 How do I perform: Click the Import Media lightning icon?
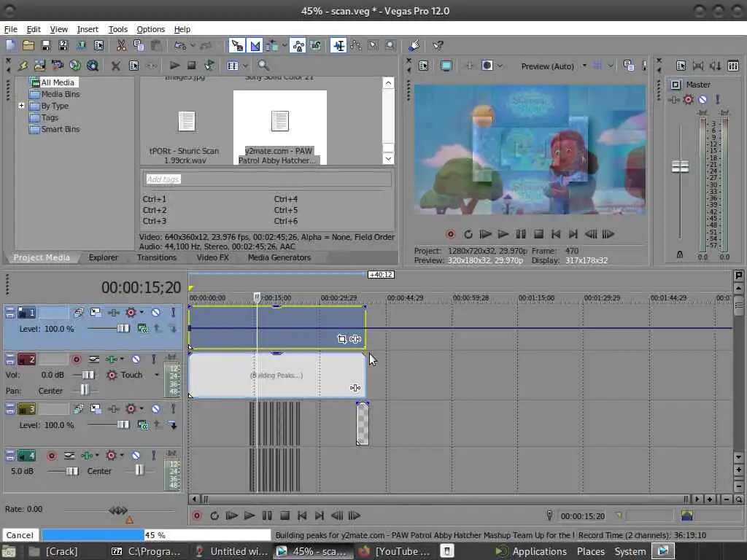pyautogui.click(x=23, y=65)
